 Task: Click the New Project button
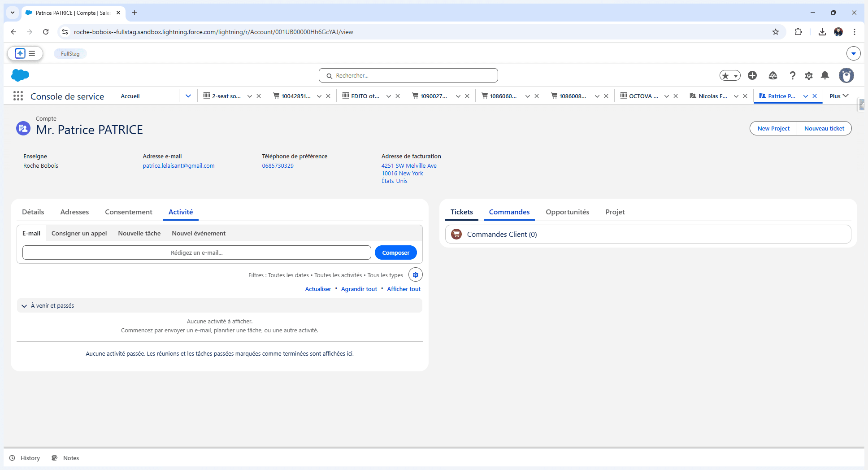(x=773, y=128)
